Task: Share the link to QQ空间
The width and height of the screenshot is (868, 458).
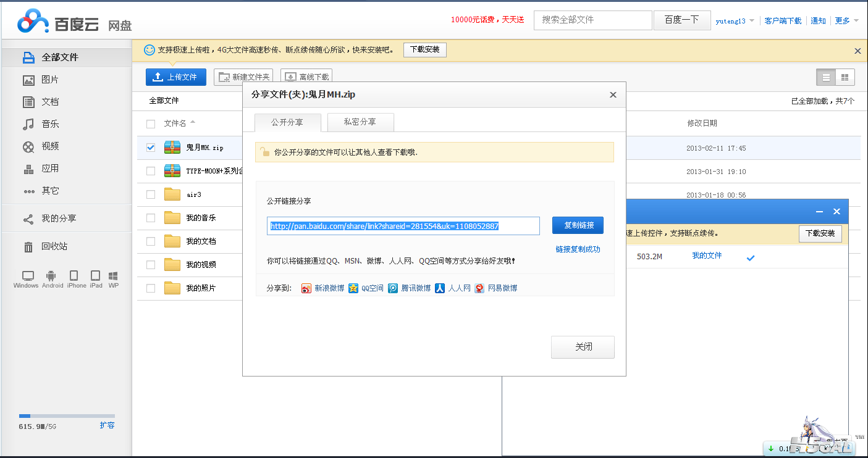Action: 366,288
